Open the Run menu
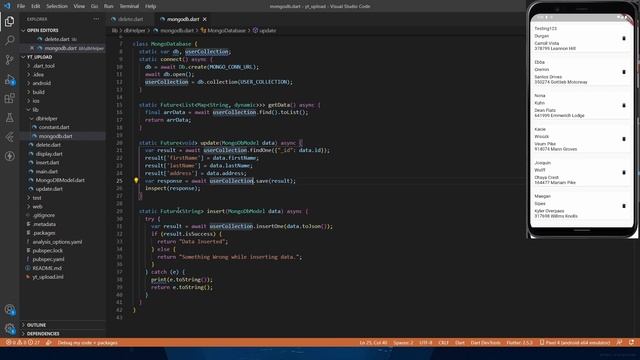Screen dimensions: 640x360 pyautogui.click(x=109, y=6)
